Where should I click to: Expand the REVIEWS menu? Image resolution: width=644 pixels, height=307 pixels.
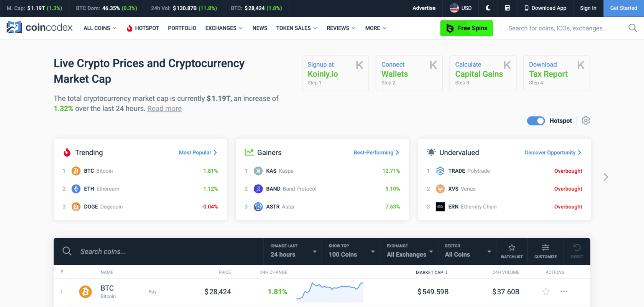pyautogui.click(x=341, y=28)
